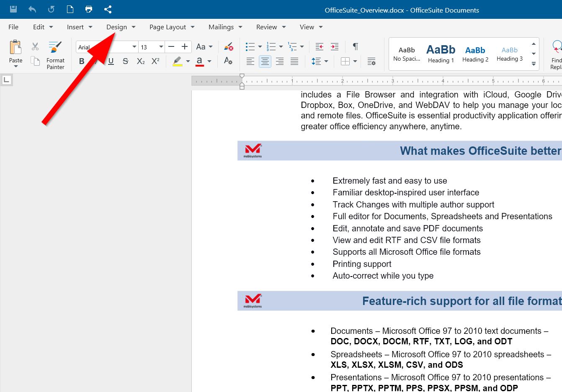Toggle Strikethrough formatting
562x392 pixels.
(x=125, y=61)
